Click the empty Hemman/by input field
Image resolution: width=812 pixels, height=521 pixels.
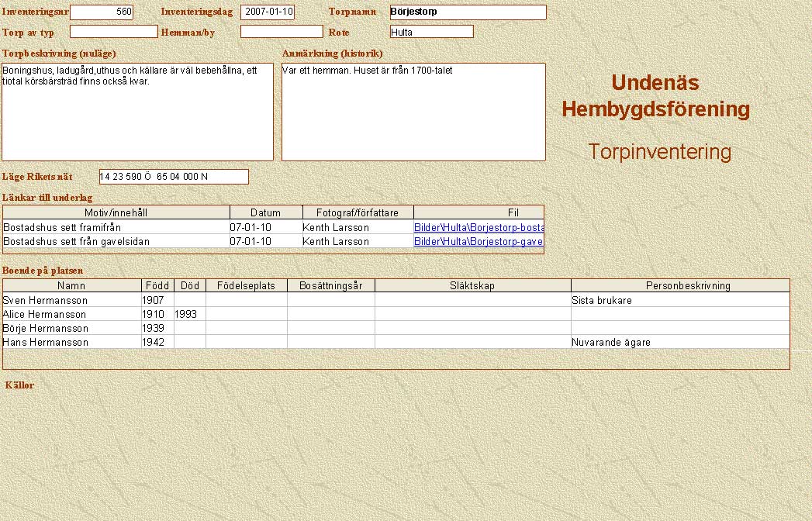click(281, 32)
